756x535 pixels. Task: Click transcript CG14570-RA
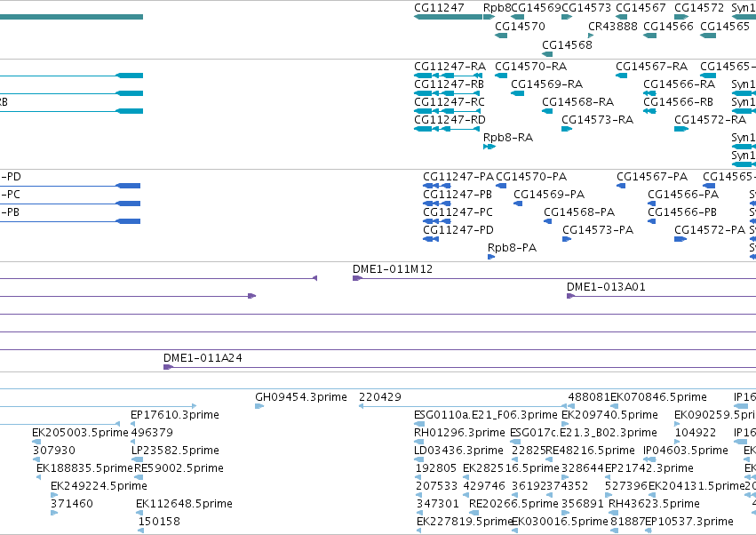[531, 66]
